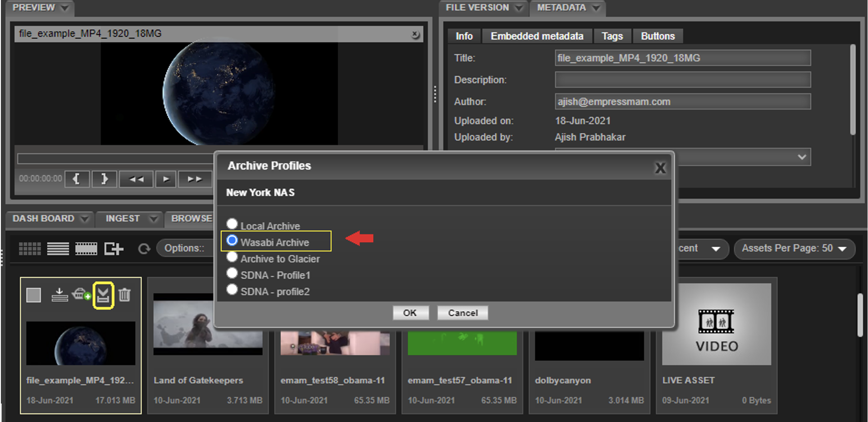Open the Buttons tab
This screenshot has height=422, width=868.
[x=658, y=36]
